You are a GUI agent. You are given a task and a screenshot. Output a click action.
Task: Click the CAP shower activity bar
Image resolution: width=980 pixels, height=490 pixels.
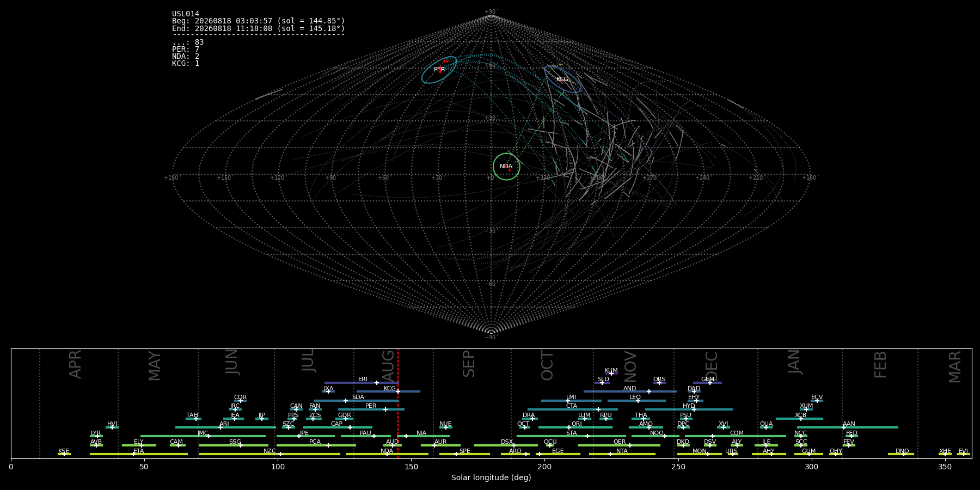[x=338, y=427]
